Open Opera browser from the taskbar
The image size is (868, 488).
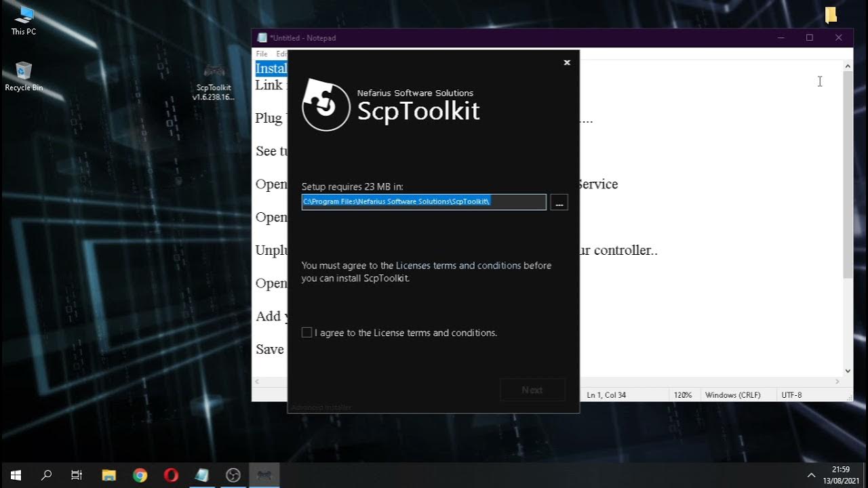[x=171, y=475]
